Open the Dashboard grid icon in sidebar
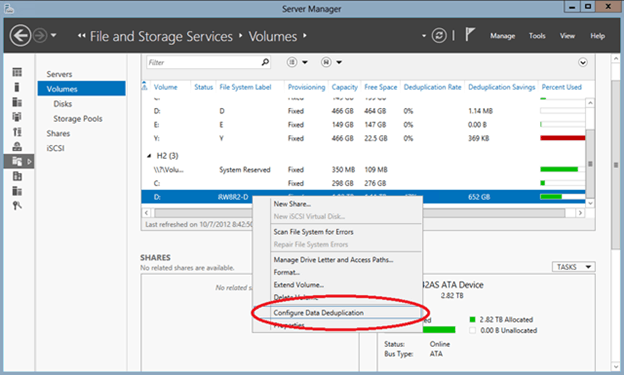Screen dimensions: 624x375 tap(17, 72)
